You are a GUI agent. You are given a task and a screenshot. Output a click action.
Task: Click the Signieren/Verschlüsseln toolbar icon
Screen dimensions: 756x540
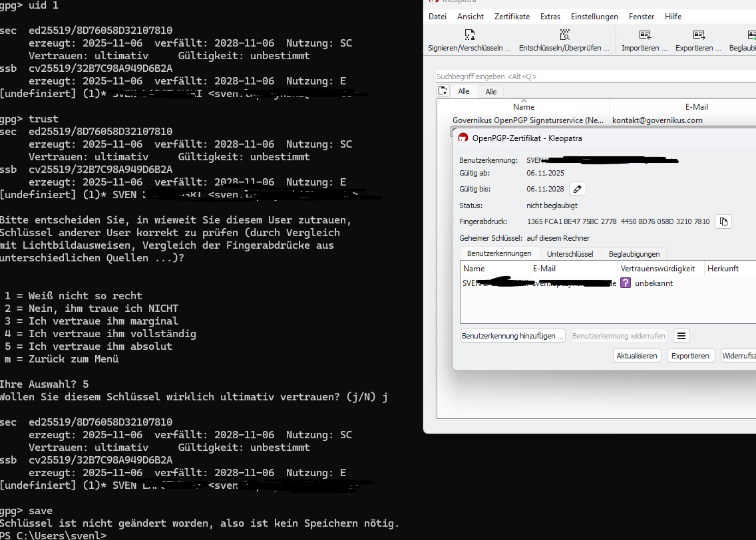click(470, 35)
